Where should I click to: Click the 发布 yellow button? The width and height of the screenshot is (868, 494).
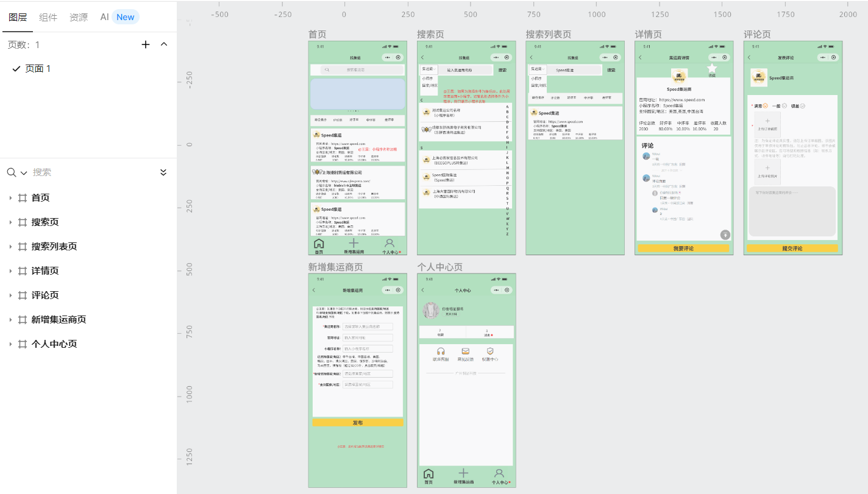click(x=357, y=422)
